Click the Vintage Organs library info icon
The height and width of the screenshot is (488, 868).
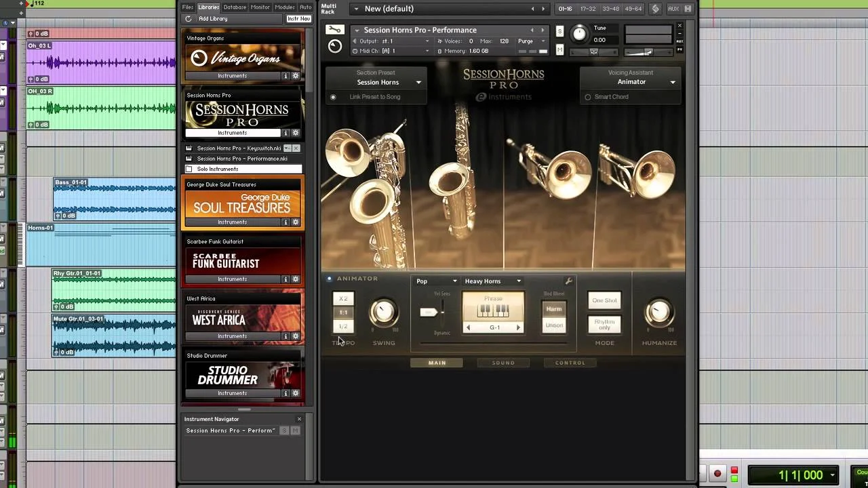[x=285, y=75]
